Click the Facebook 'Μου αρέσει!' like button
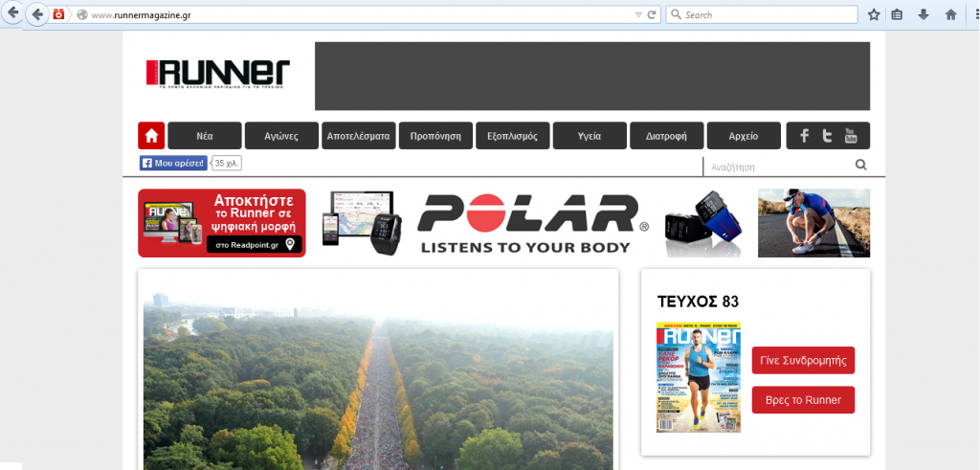This screenshot has height=470, width=980. (173, 163)
